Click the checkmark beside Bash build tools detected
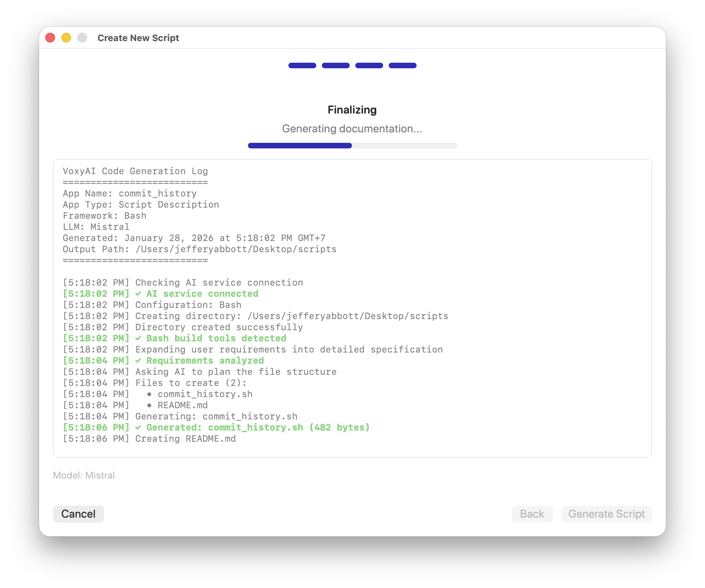Screen dimensions: 705x588 (x=138, y=339)
